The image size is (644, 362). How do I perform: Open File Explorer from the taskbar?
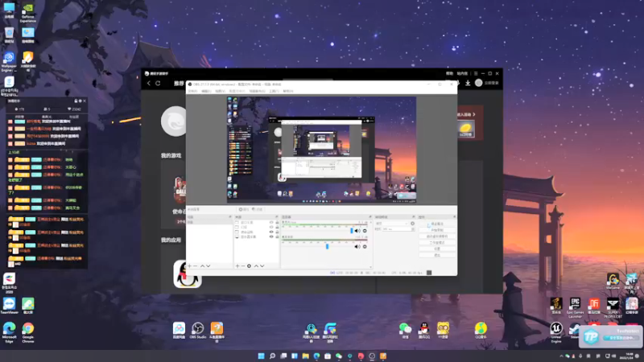click(x=306, y=356)
